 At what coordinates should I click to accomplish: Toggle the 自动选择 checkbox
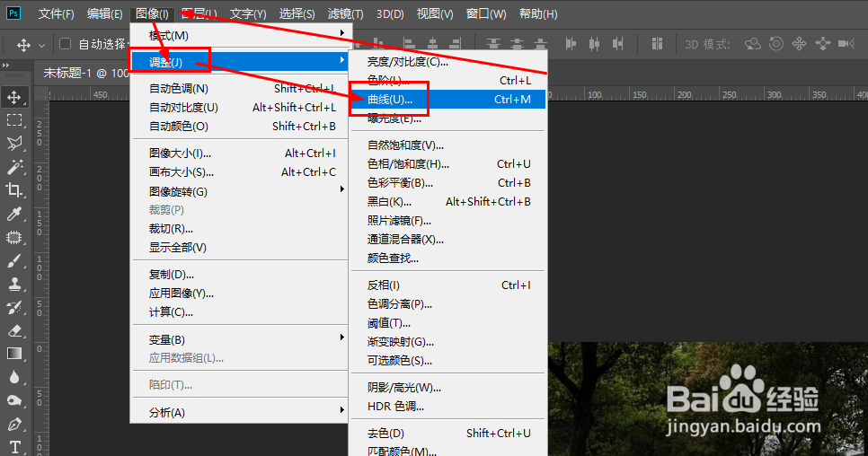click(x=65, y=44)
